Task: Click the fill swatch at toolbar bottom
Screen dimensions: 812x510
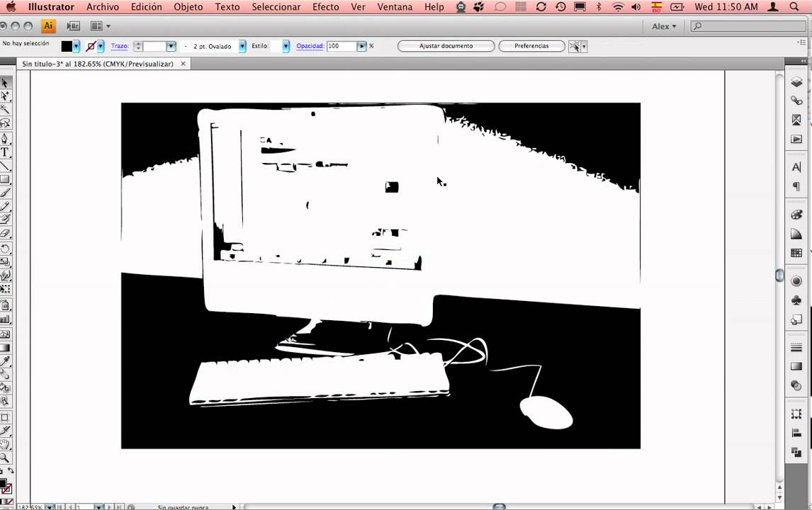Action: coord(3,484)
